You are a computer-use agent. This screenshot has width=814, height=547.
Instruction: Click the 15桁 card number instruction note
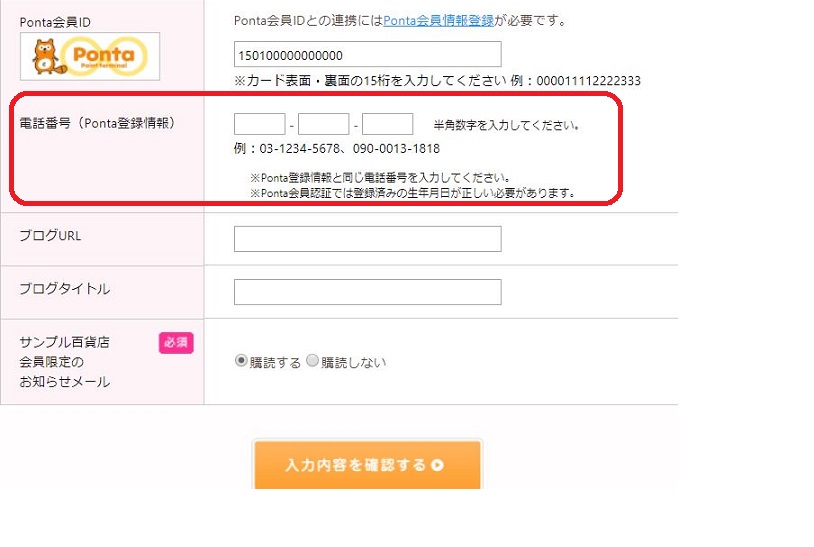(436, 81)
